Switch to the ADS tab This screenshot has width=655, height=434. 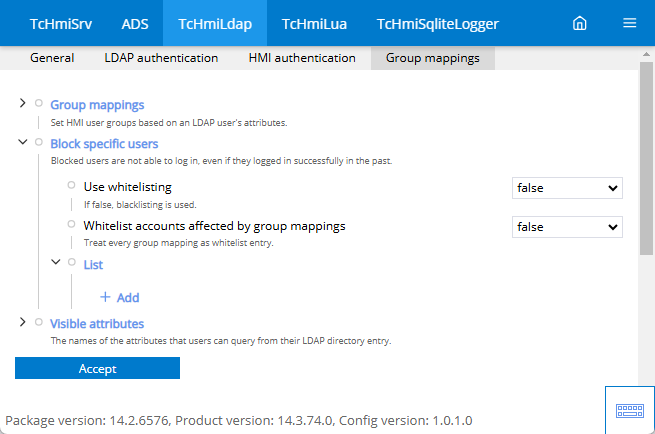coord(135,23)
